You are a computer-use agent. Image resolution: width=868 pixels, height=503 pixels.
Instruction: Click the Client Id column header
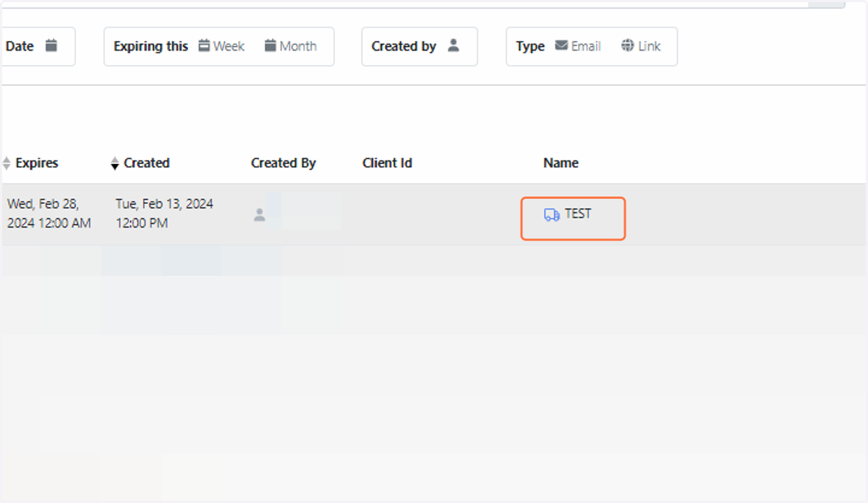(387, 163)
